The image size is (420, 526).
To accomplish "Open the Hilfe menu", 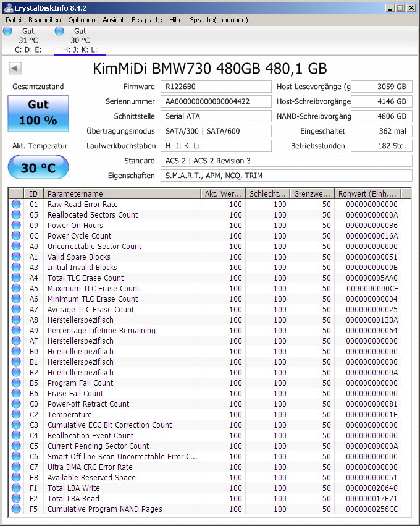I will 176,20.
